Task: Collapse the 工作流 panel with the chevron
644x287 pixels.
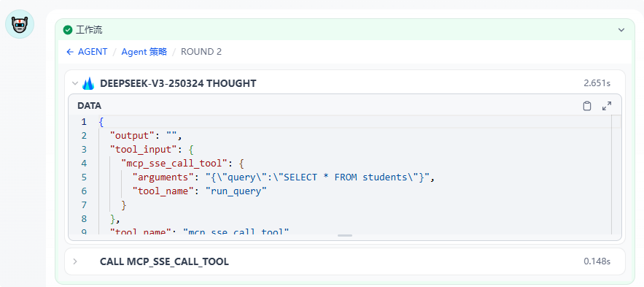Action: coord(621,30)
